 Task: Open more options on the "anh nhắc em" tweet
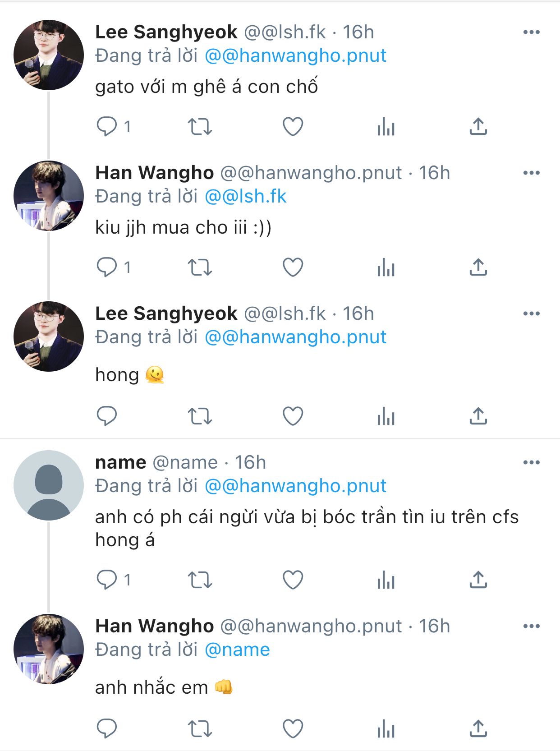[532, 627]
